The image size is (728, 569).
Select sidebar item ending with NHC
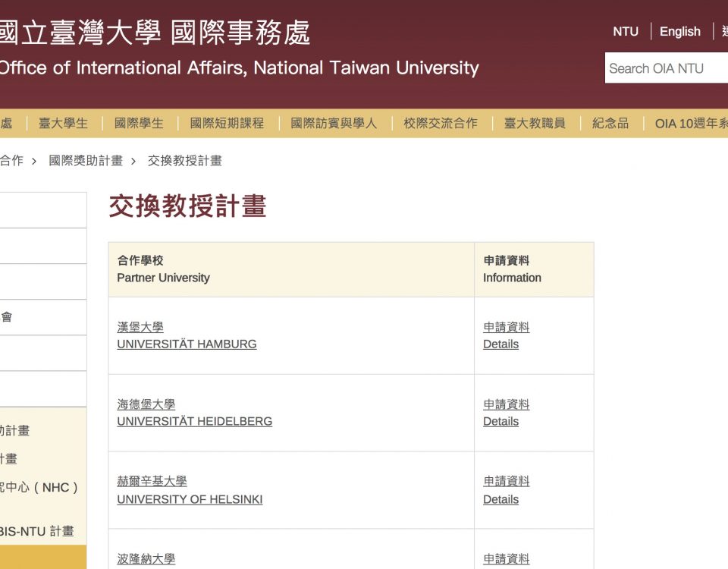point(39,487)
